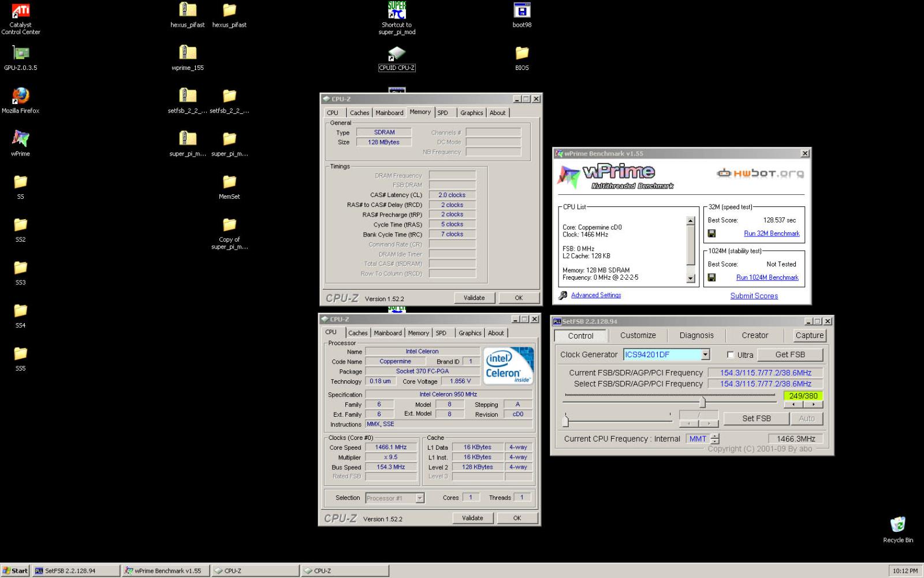Viewport: 924px width, 578px height.
Task: Expand the Processor Selection dropdown in CPU-Z
Action: pyautogui.click(x=420, y=498)
